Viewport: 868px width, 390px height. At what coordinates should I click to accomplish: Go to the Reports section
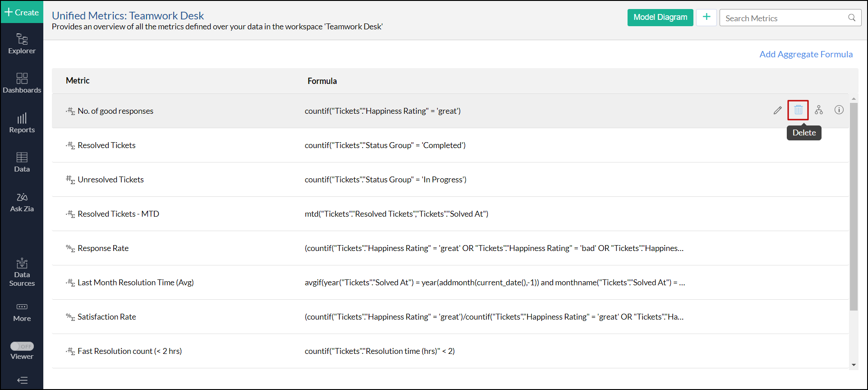click(22, 123)
